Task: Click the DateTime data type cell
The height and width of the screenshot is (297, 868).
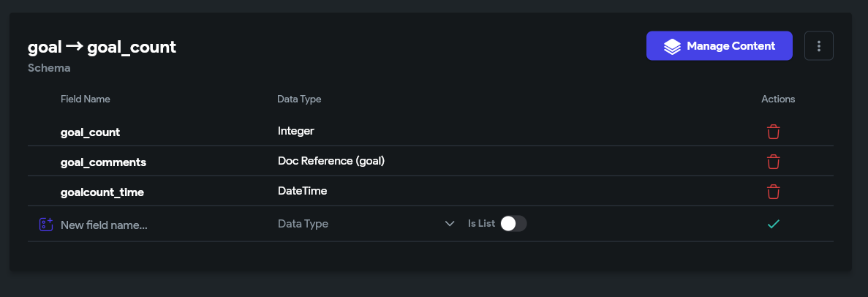Action: tap(302, 191)
